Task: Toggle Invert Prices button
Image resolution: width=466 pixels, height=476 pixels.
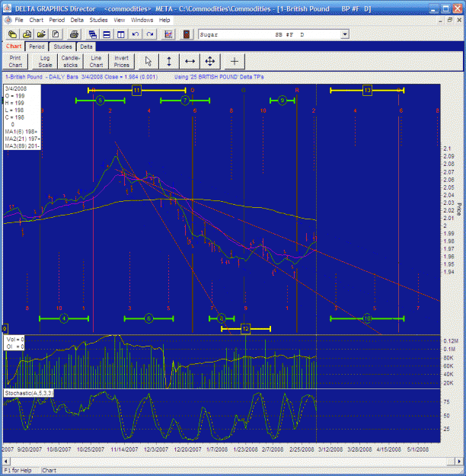Action: point(121,62)
